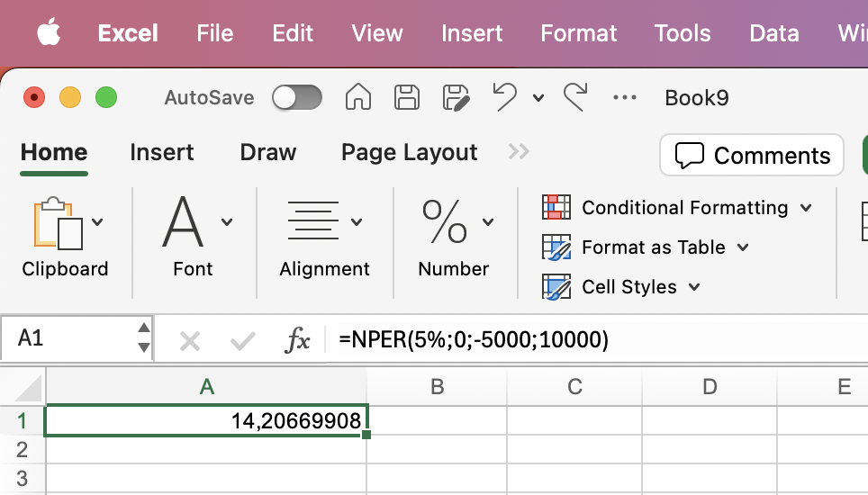Click the confirm checkmark formula button
This screenshot has height=495, width=868.
coord(242,341)
